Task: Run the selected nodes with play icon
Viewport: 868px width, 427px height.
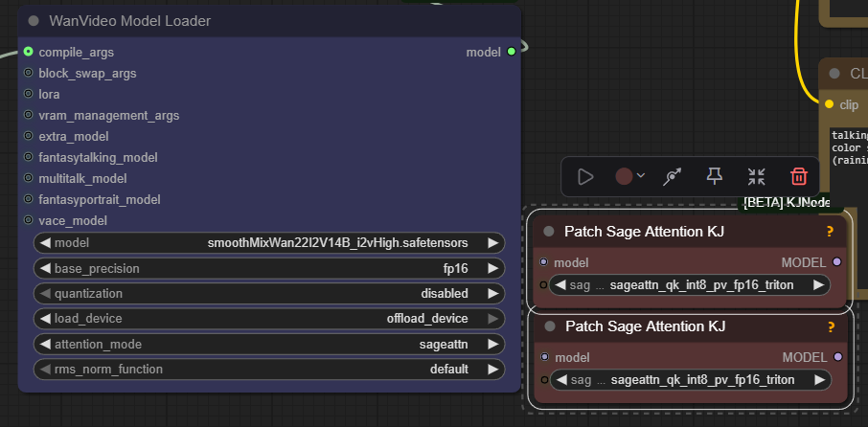Action: pos(585,177)
